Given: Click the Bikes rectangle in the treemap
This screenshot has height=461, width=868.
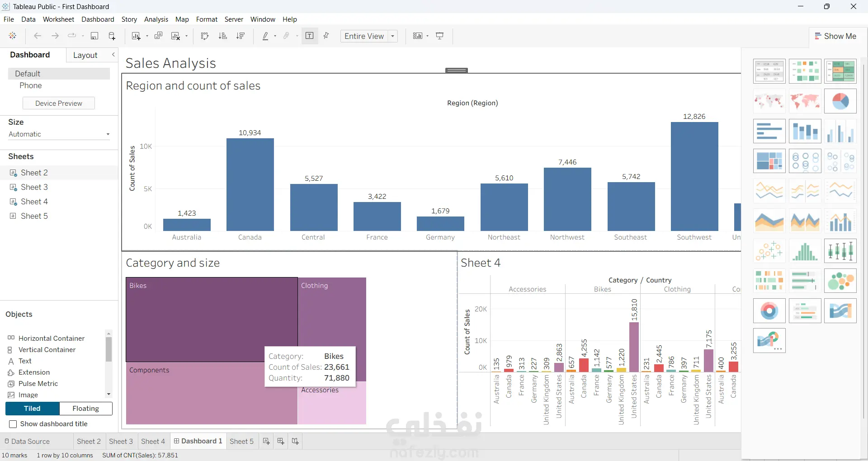Looking at the screenshot, I should pos(212,320).
